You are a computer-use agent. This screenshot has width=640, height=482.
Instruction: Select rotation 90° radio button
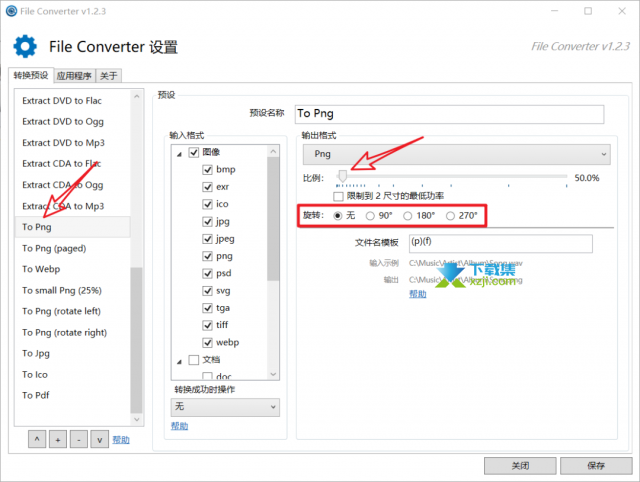coord(370,215)
